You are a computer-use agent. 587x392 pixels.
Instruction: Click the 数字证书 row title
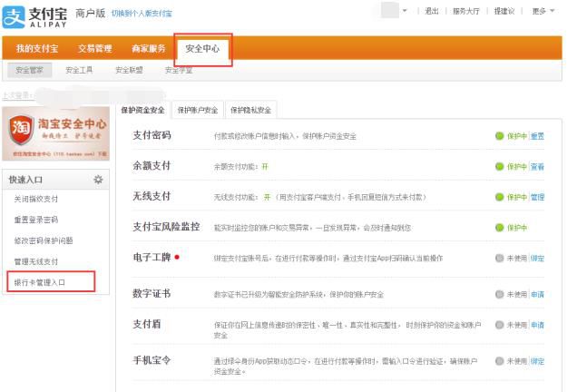(x=152, y=293)
